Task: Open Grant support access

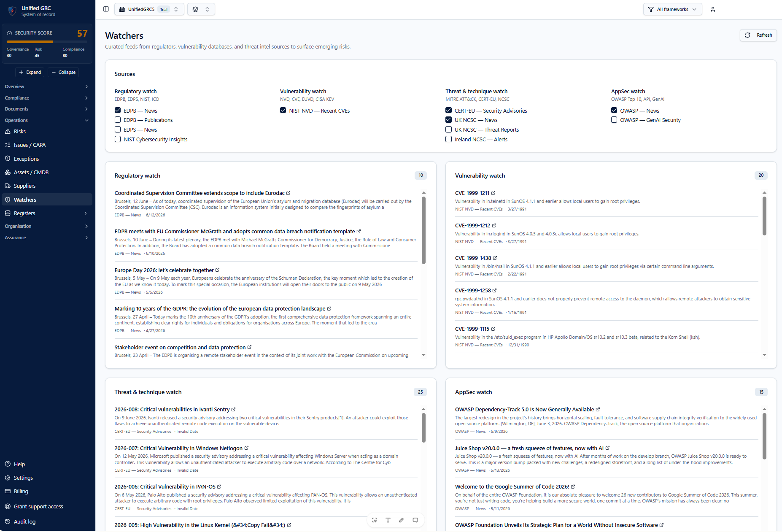Action: [x=46, y=507]
